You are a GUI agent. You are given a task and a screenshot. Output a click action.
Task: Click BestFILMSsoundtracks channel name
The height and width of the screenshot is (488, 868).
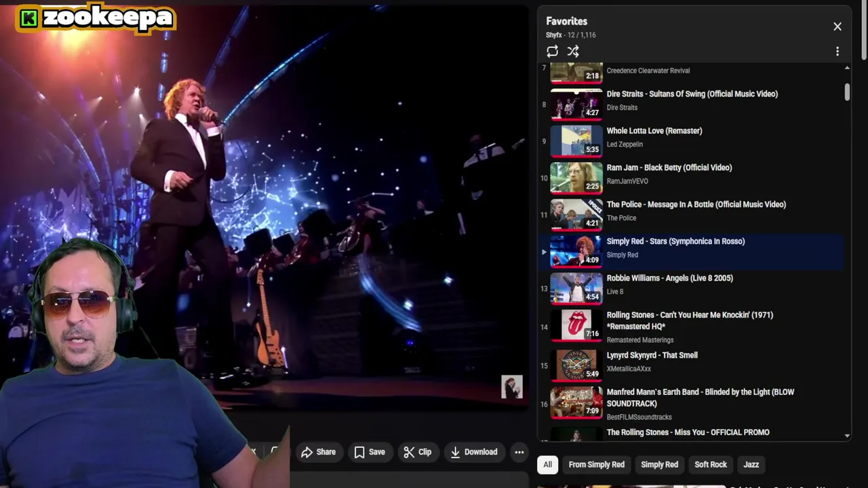[639, 418]
